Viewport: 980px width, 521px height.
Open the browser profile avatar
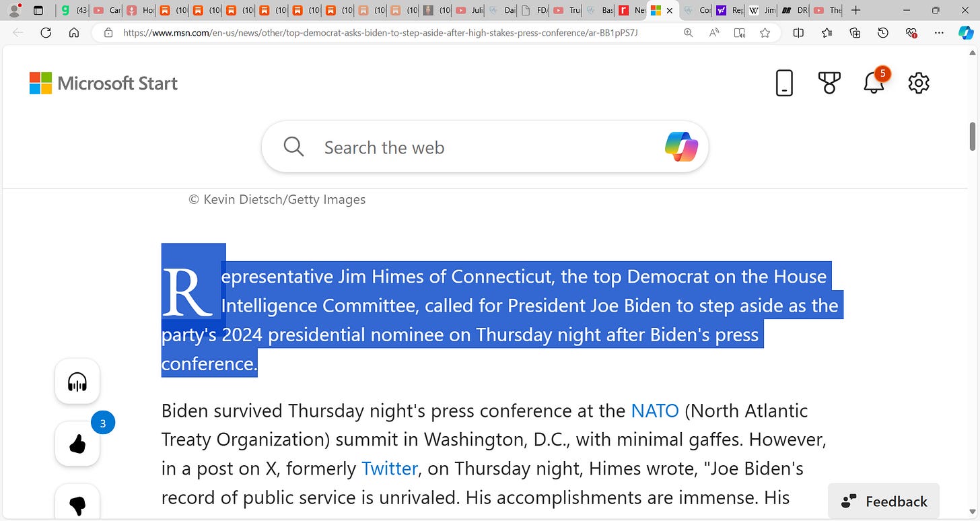14,10
